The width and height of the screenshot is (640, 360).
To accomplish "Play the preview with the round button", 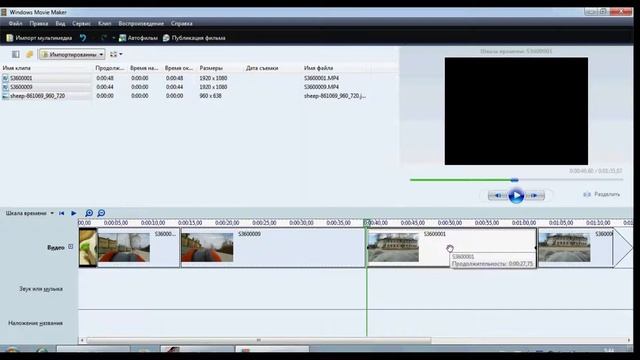I will (516, 196).
